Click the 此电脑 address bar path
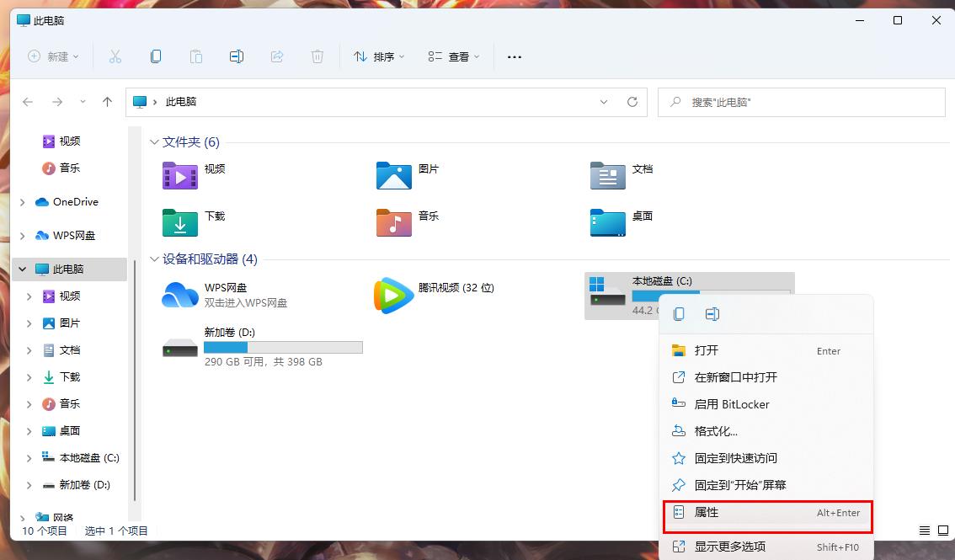The height and width of the screenshot is (560, 955). pos(181,102)
